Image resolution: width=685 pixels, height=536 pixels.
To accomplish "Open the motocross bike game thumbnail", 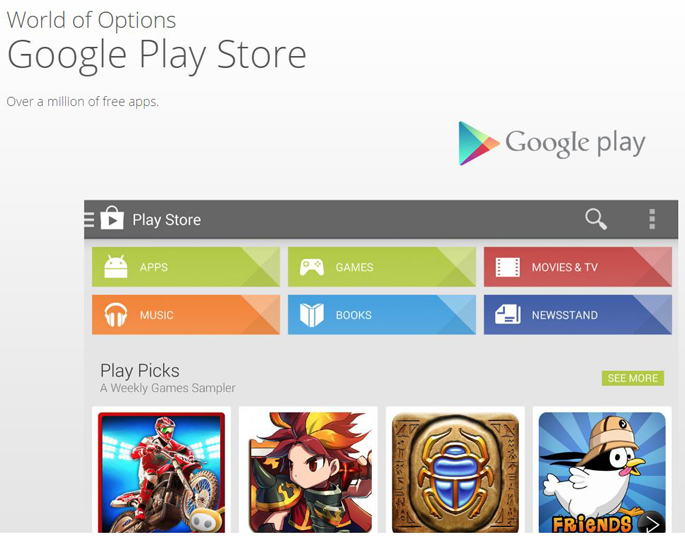I will click(x=162, y=472).
